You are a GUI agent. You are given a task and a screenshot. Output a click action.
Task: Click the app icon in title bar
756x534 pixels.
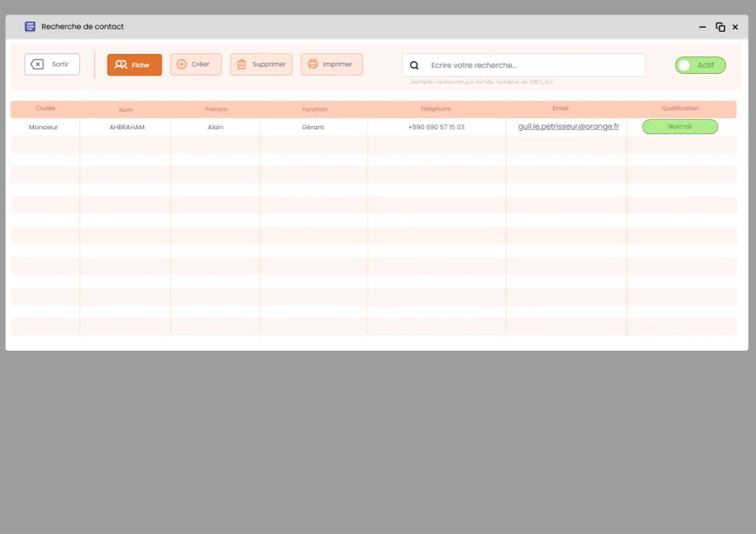pyautogui.click(x=30, y=27)
